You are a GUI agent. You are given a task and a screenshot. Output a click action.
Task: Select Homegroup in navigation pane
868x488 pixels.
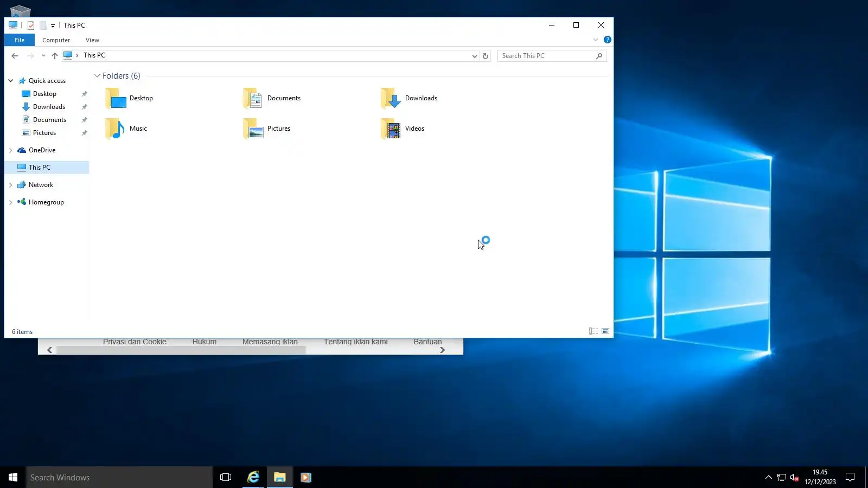pyautogui.click(x=46, y=202)
